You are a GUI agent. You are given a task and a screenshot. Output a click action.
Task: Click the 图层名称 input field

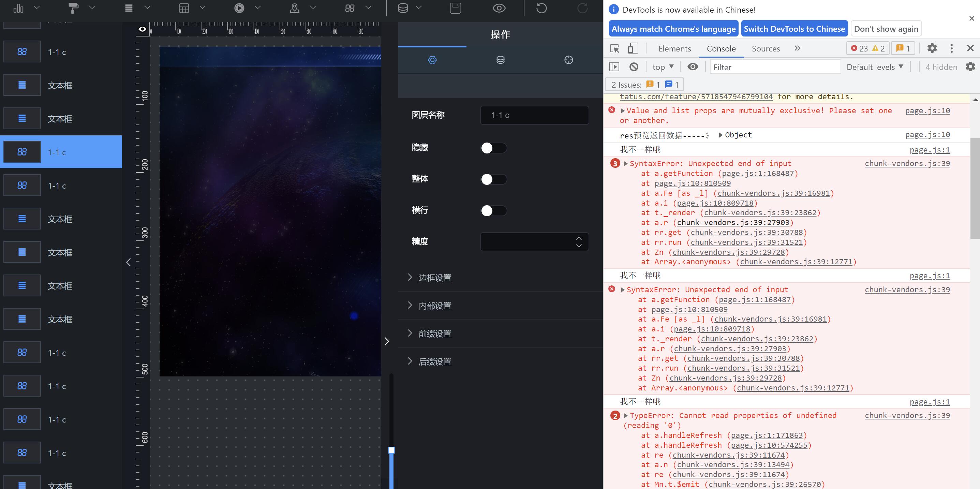[534, 115]
